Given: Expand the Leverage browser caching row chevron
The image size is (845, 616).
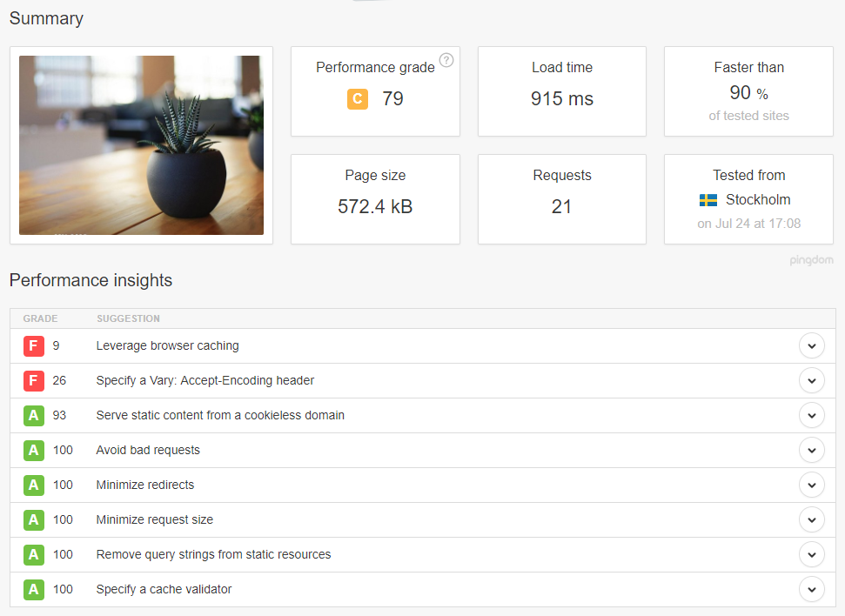Looking at the screenshot, I should click(x=812, y=346).
